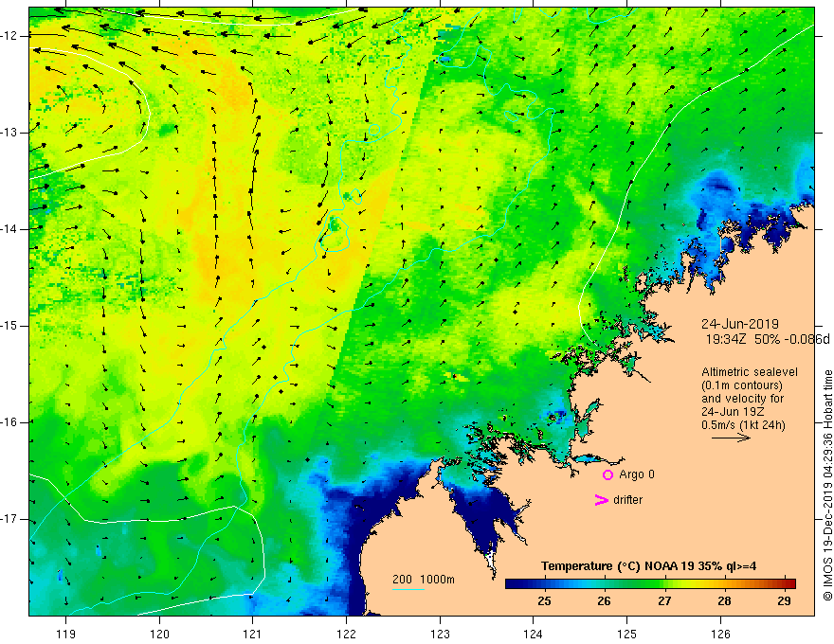834x644 pixels.
Task: Click the longitude label 126
Action: click(720, 634)
